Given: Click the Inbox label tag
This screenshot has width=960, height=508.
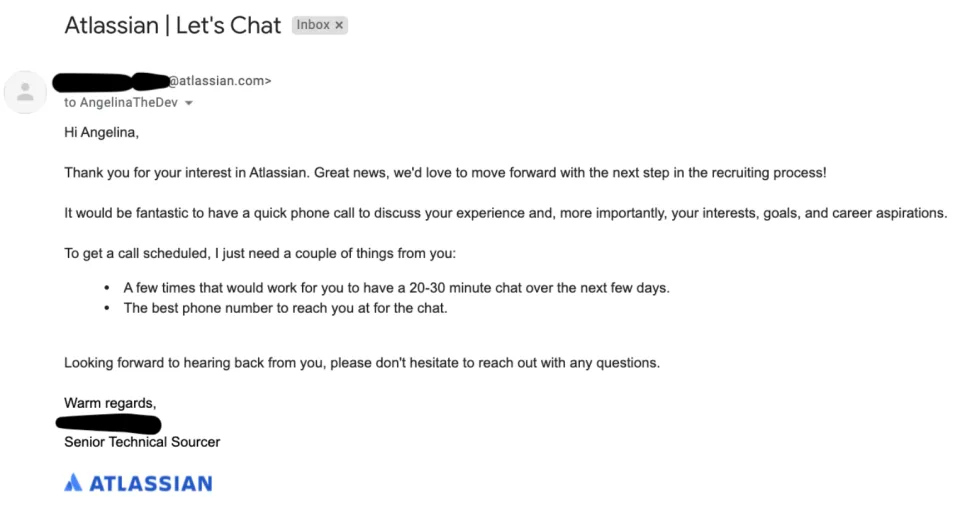Looking at the screenshot, I should tap(320, 25).
